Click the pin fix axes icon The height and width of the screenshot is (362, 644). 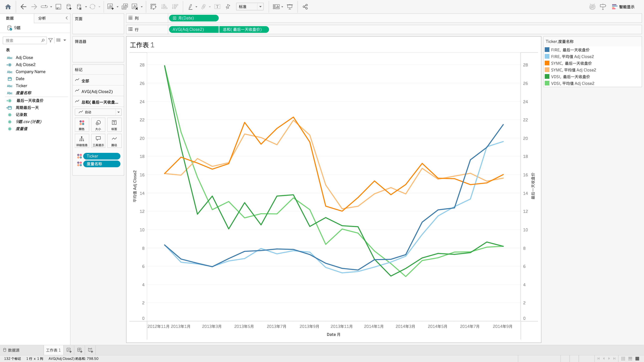[x=228, y=7]
